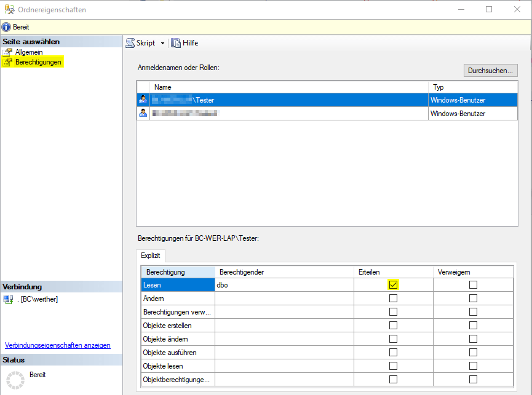Minimize the Ordnereigenschaften window
This screenshot has width=532, height=395.
tap(461, 9)
